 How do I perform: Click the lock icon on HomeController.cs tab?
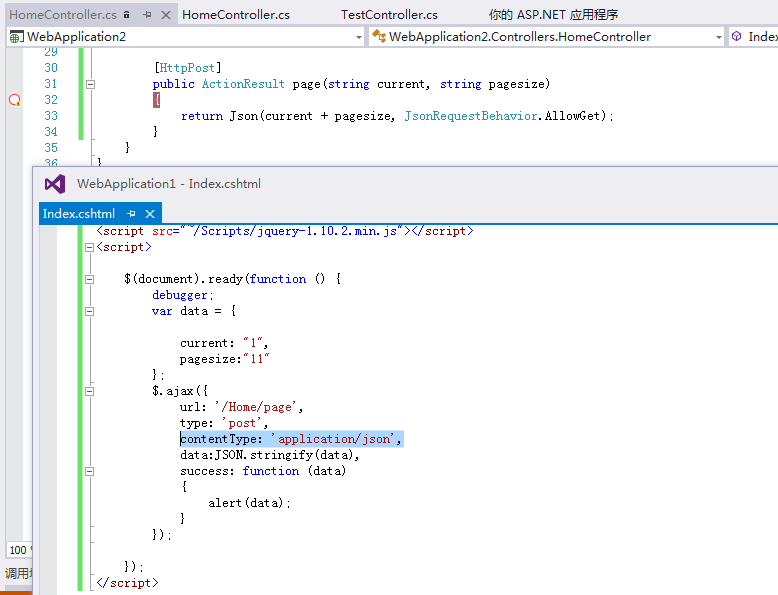pos(127,14)
